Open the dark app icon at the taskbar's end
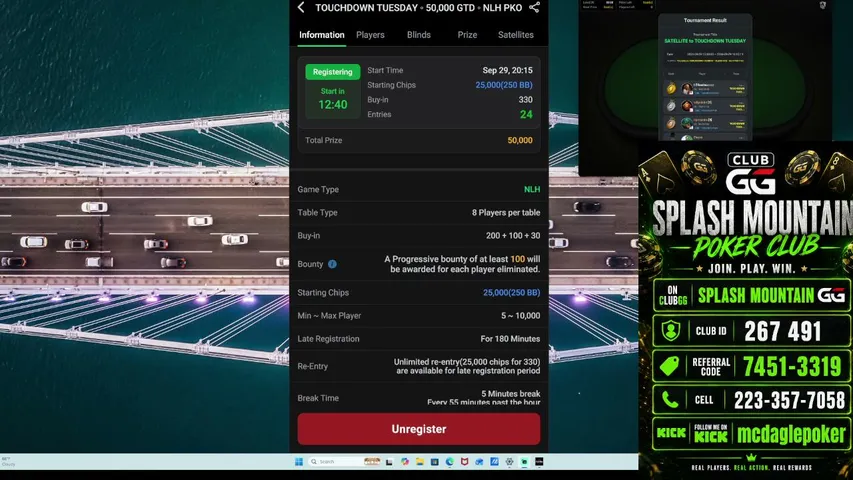This screenshot has height=480, width=853. click(x=539, y=461)
